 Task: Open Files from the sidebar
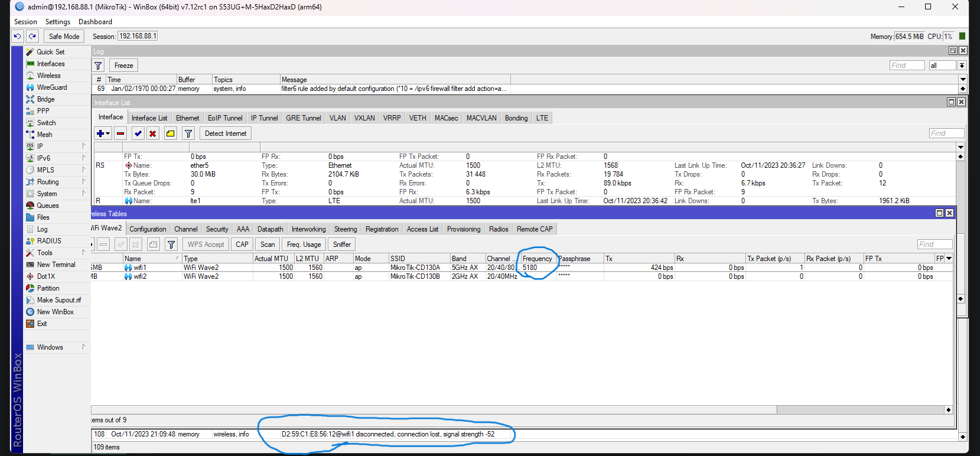click(43, 217)
